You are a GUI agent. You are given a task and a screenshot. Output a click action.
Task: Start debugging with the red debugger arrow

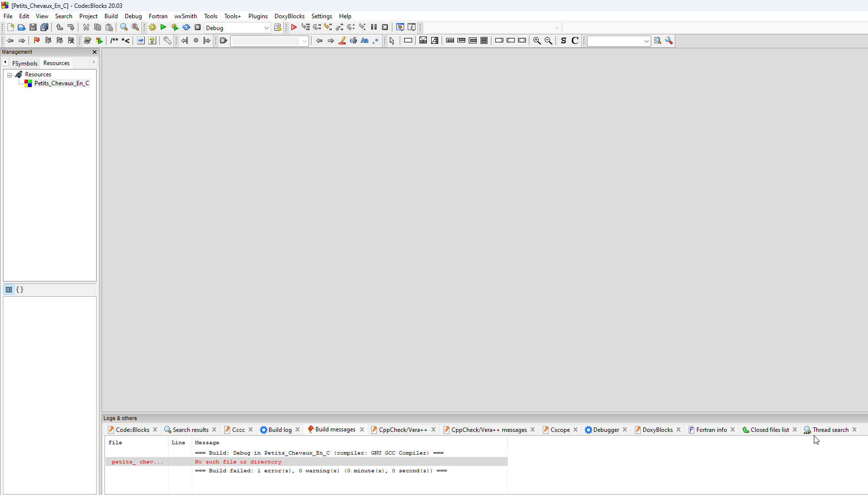point(294,27)
